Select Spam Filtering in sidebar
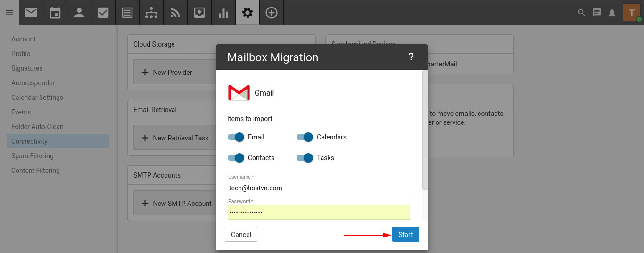The width and height of the screenshot is (644, 253). click(x=33, y=156)
